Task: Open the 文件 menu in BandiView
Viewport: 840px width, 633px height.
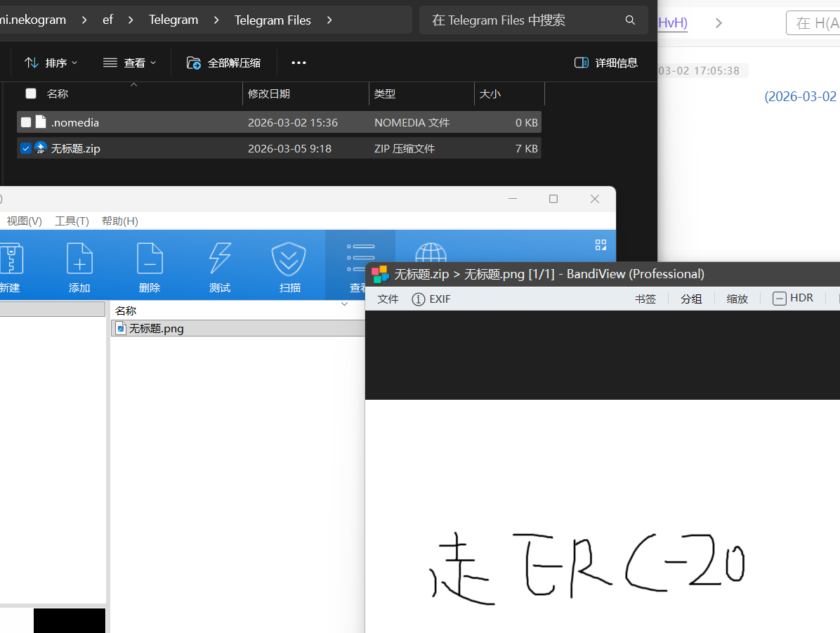Action: click(x=388, y=299)
